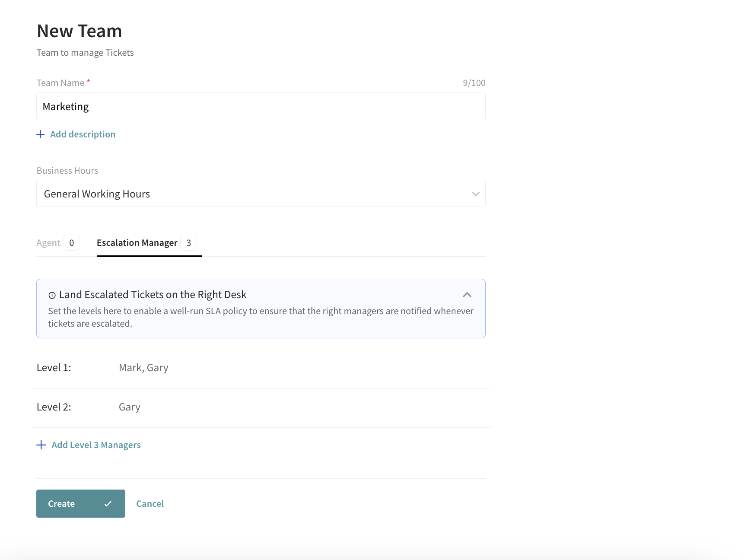Switch to the Agent tab
751x560 pixels.
48,243
